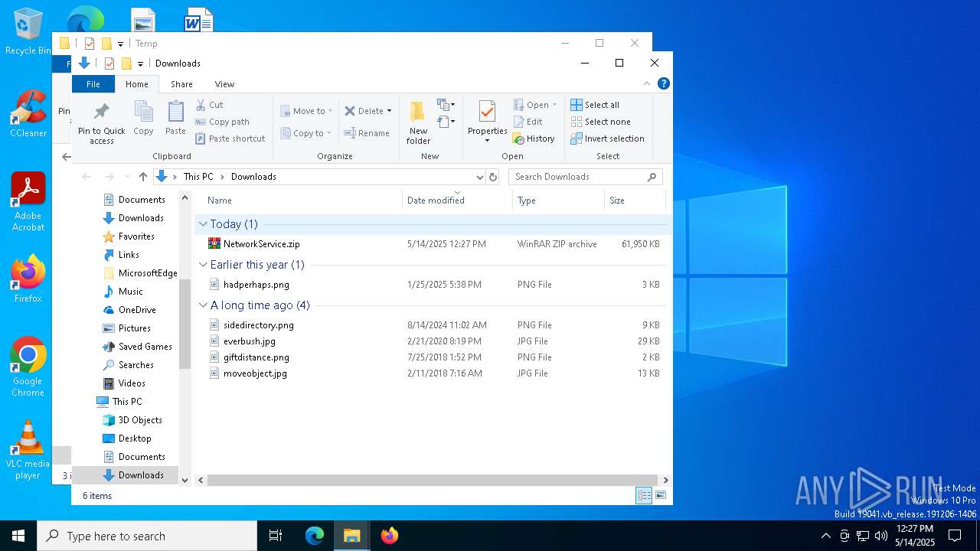The image size is (980, 551).
Task: Collapse Earlier this year group
Action: [x=203, y=265]
